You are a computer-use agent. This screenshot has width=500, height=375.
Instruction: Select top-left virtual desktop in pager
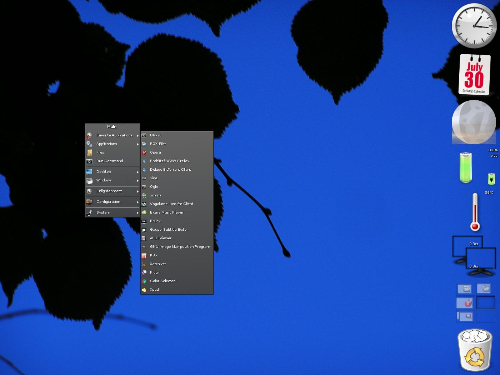point(464,289)
